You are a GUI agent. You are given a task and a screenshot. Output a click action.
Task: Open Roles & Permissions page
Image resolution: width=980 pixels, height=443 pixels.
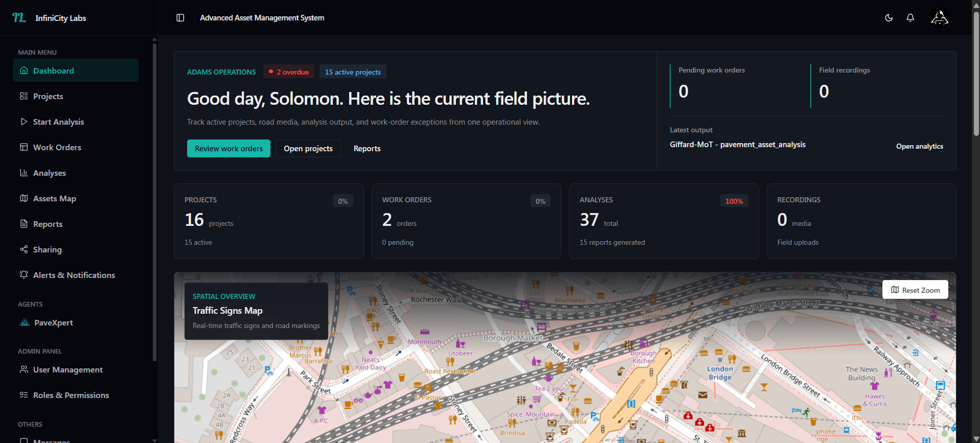[x=76, y=395]
